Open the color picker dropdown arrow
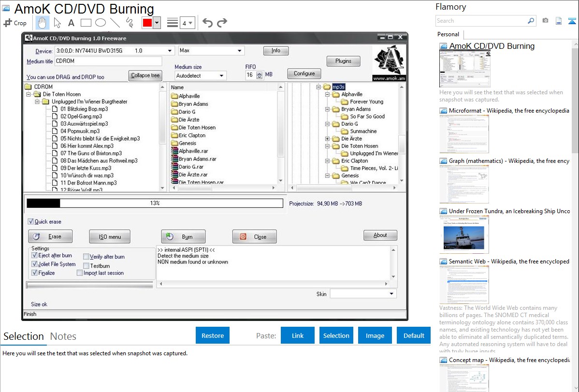 (x=157, y=23)
